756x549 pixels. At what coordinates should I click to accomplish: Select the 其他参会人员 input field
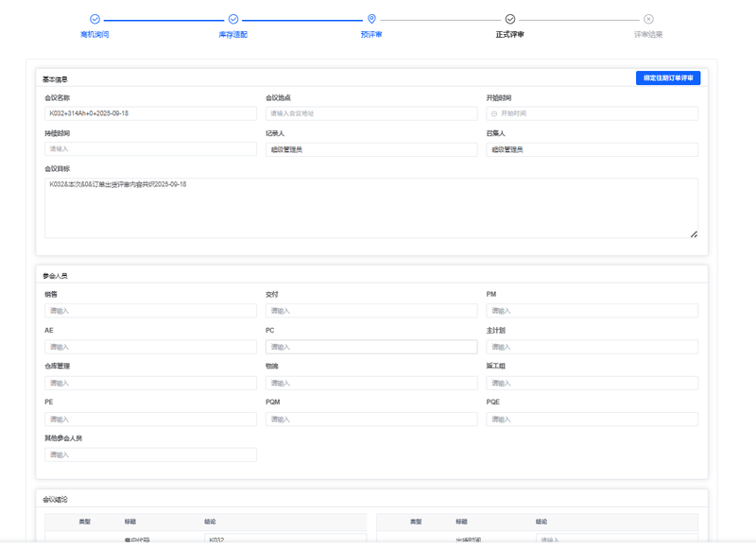pos(150,455)
